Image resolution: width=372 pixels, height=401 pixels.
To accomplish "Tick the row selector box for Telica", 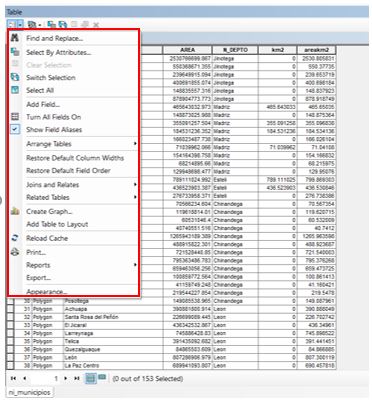I will (x=10, y=341).
